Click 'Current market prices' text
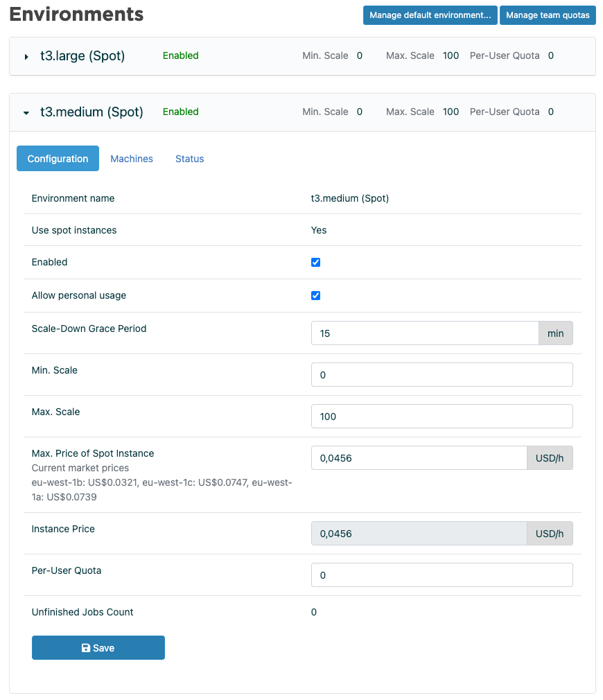Image resolution: width=603 pixels, height=700 pixels. [80, 468]
